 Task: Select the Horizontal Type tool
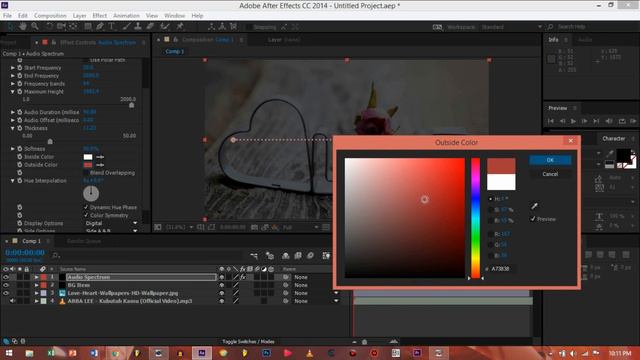111,27
